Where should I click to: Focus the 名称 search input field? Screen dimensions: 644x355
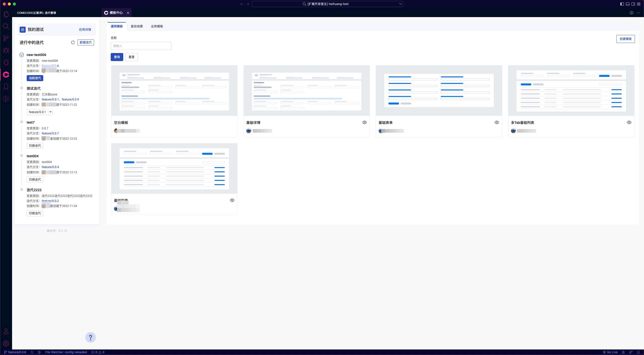click(x=141, y=46)
